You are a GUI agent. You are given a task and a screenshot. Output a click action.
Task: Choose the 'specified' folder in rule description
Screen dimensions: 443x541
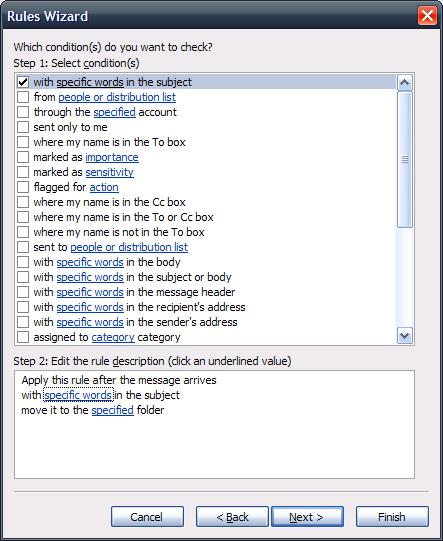click(x=112, y=410)
